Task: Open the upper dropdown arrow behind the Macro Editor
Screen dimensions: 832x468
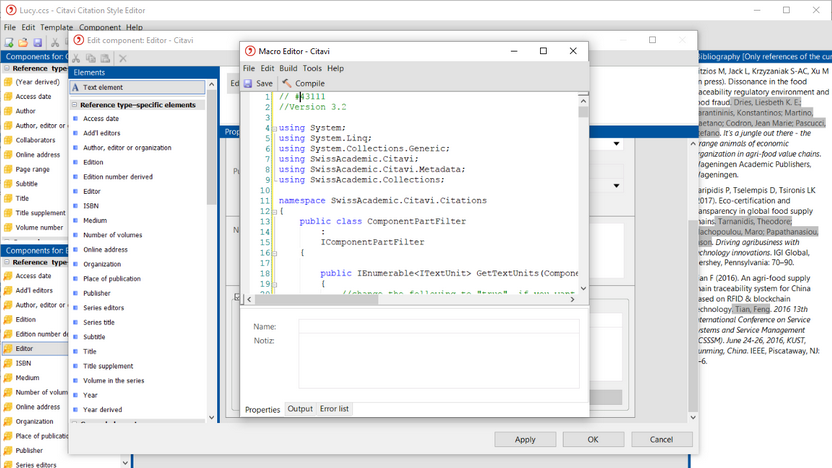Action: point(616,144)
